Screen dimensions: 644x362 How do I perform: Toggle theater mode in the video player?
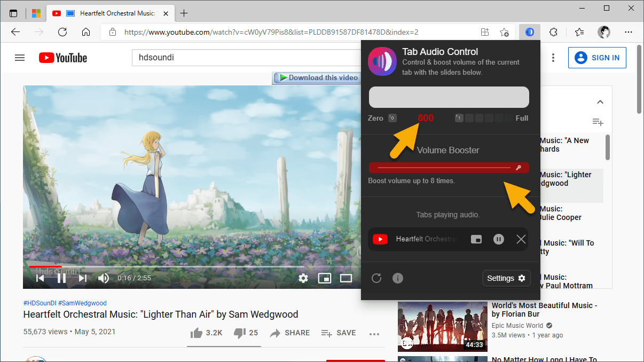(346, 278)
